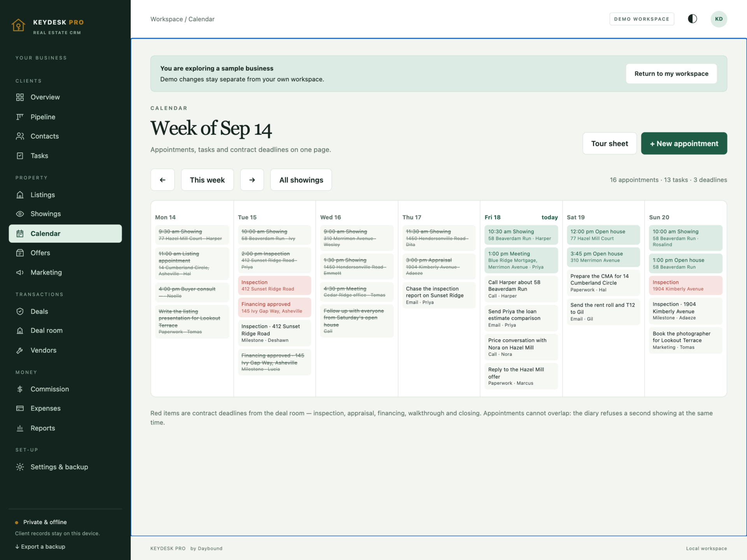Click the Deal room icon

pos(20,331)
